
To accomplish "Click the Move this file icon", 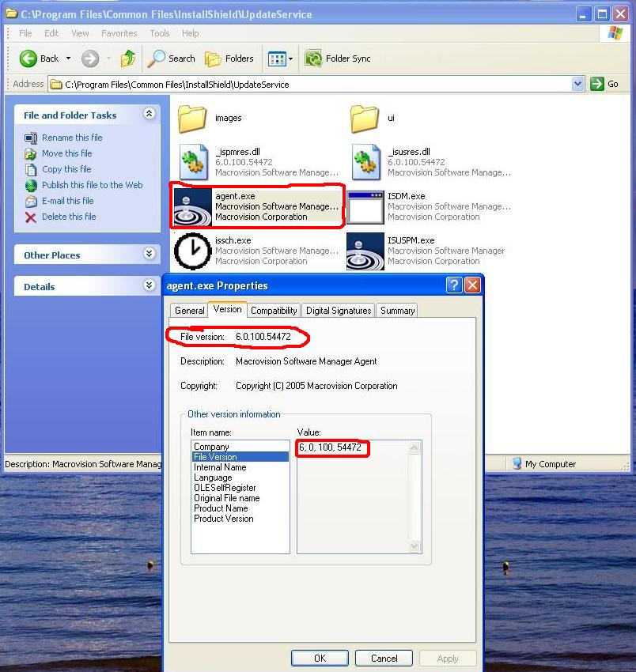I will coord(30,154).
